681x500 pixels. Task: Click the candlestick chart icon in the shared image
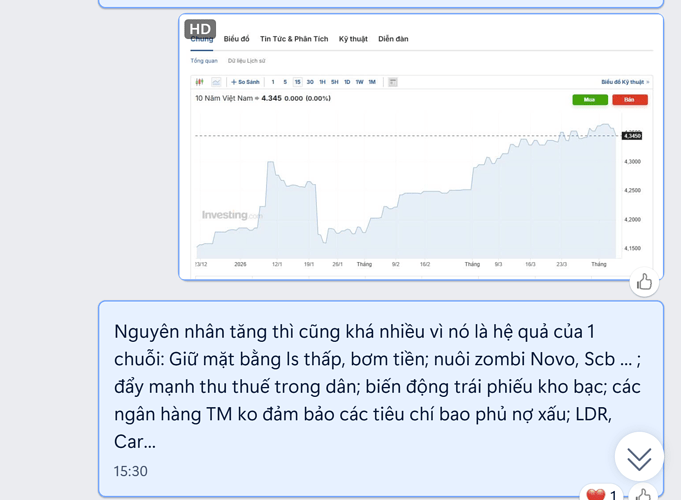[x=199, y=82]
